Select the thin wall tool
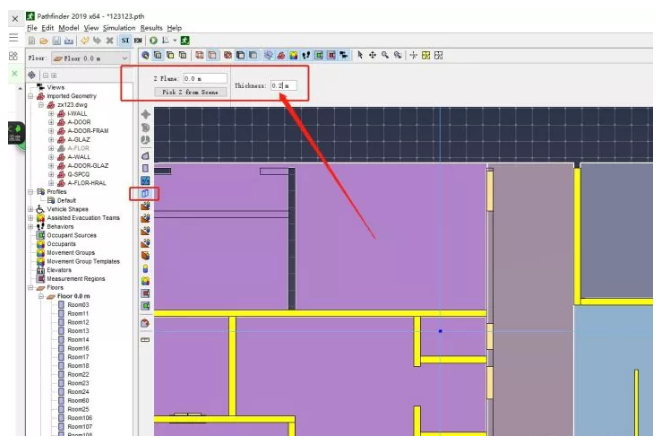This screenshot has width=658, height=443. click(145, 181)
